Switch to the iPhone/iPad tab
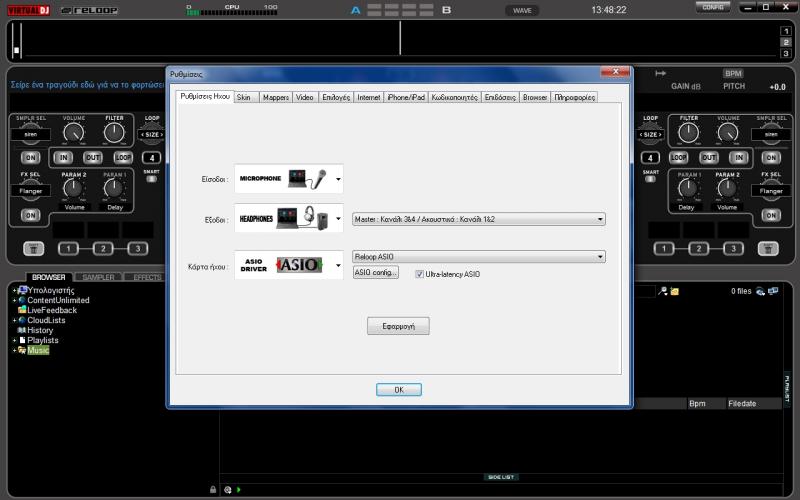This screenshot has width=800, height=500. [x=406, y=97]
